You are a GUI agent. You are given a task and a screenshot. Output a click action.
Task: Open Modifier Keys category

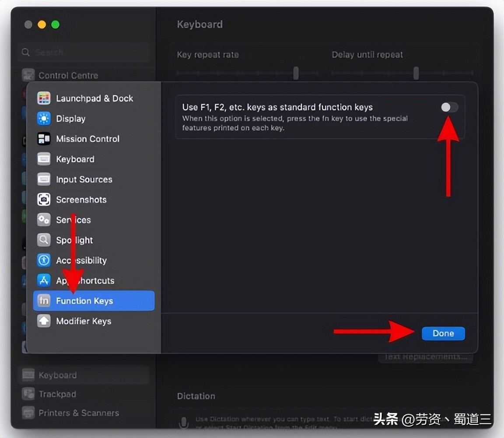tap(94, 321)
